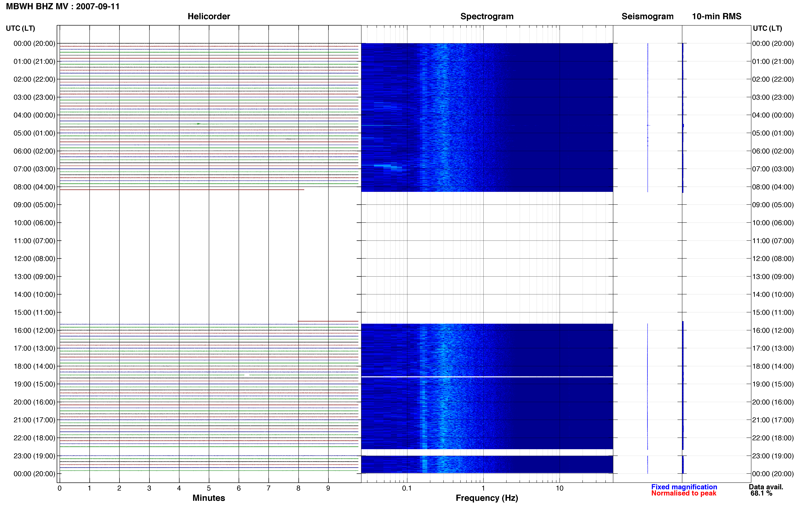
Task: Select minute tick 8 on the Helicorder axis
Action: 298,488
